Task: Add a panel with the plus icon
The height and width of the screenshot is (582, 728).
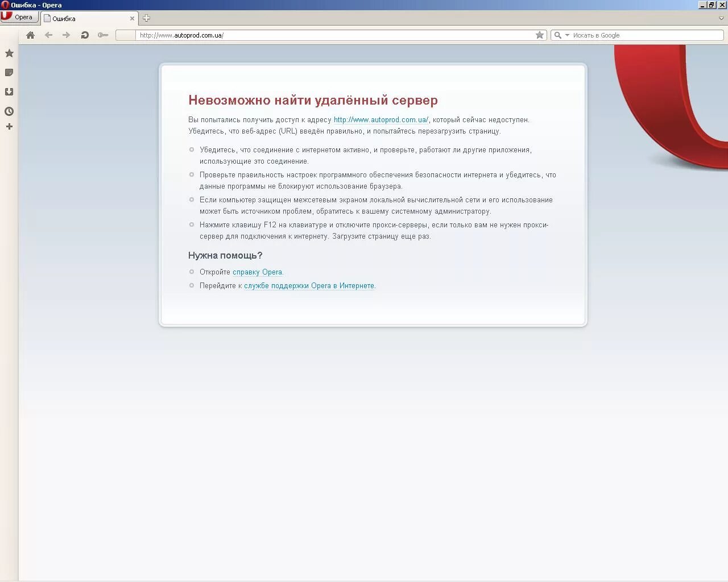Action: coord(9,127)
